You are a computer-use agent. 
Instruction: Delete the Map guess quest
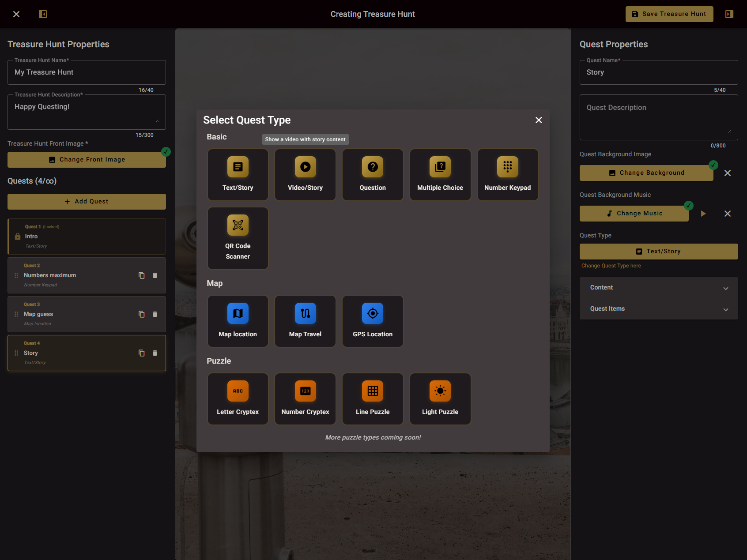coord(155,314)
